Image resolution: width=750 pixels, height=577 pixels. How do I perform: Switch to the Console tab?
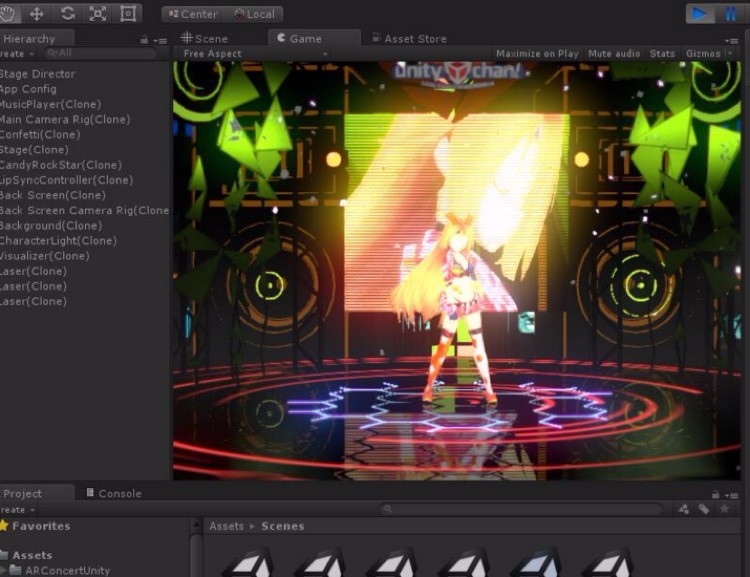114,493
